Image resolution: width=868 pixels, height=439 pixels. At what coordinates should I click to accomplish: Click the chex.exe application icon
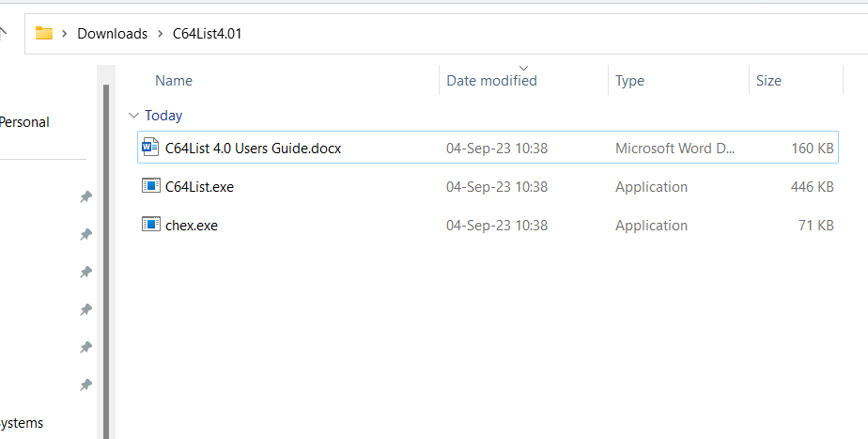click(x=150, y=225)
